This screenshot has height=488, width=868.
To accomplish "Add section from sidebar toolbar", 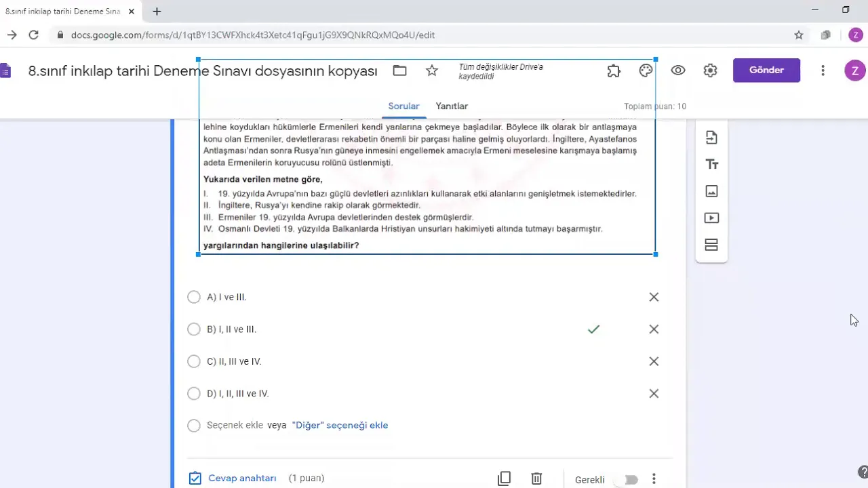I will coord(711,245).
